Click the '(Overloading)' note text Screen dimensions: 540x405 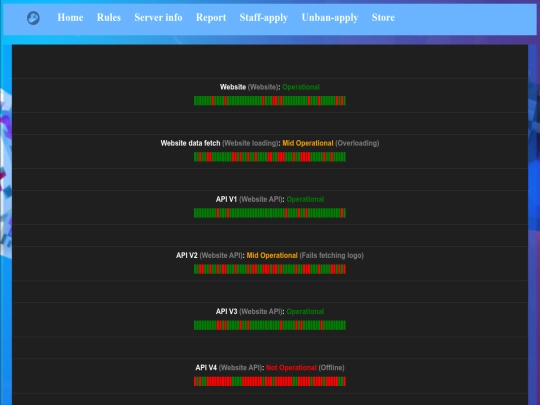pos(357,143)
